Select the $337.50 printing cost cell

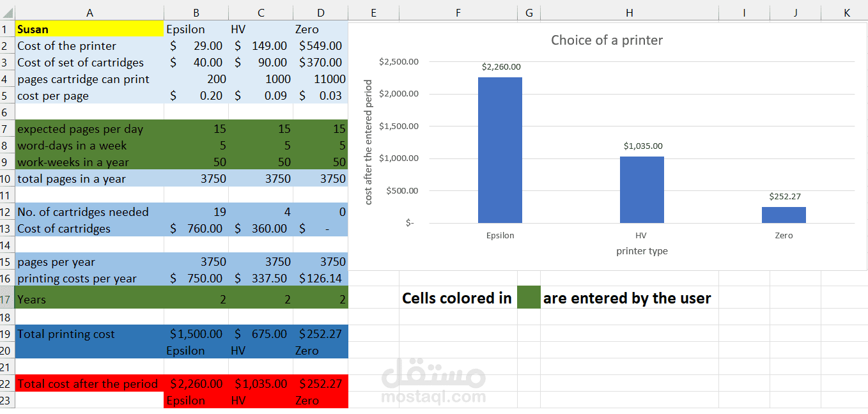pyautogui.click(x=261, y=278)
